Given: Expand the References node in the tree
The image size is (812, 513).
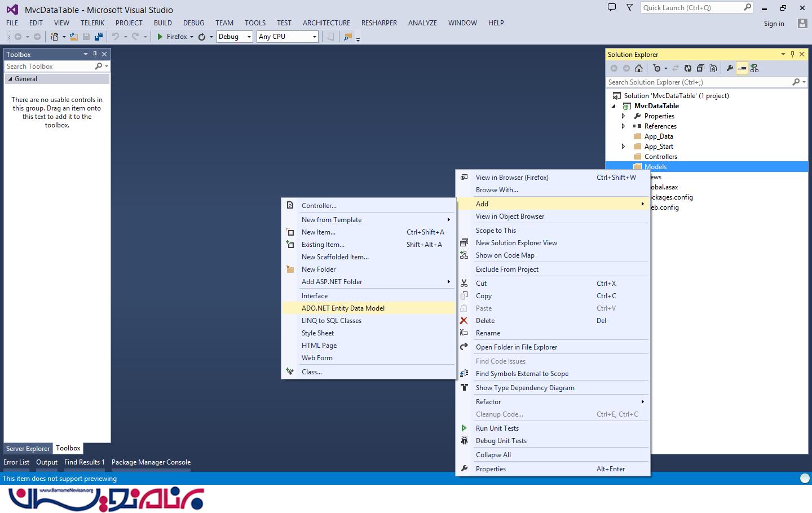Looking at the screenshot, I should (x=623, y=126).
